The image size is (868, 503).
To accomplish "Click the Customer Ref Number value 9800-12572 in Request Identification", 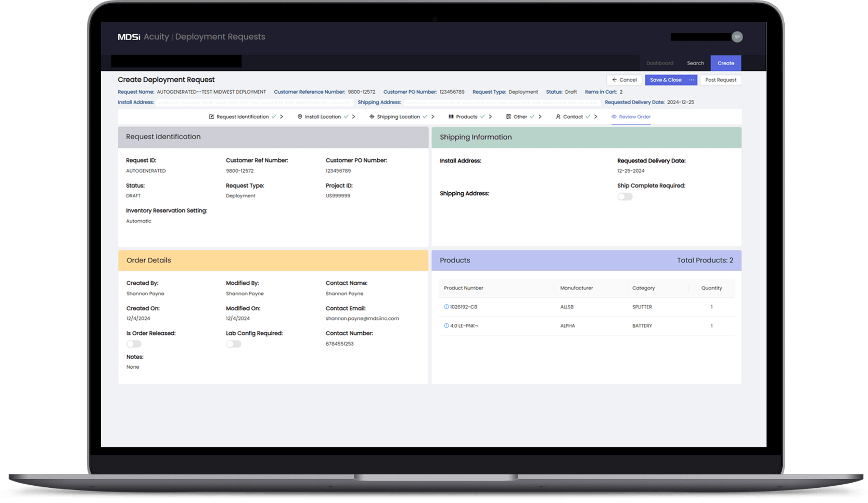I will tap(240, 171).
